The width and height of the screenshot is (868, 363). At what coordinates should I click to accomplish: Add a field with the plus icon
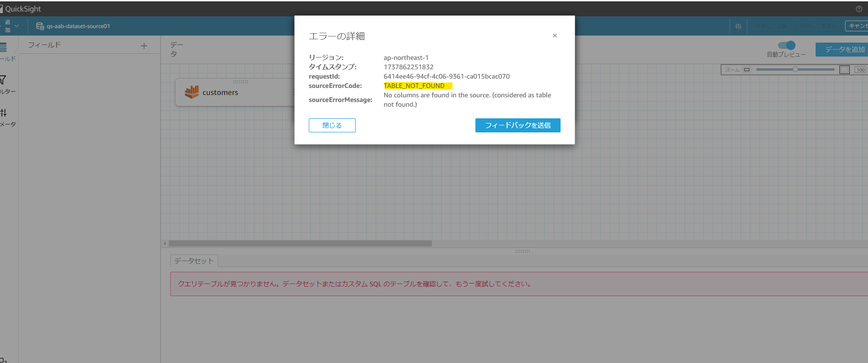tap(144, 45)
